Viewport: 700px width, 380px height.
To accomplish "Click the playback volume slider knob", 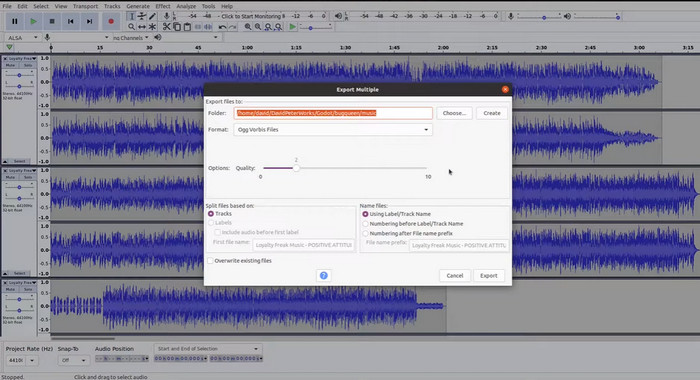I will pyautogui.click(x=617, y=17).
